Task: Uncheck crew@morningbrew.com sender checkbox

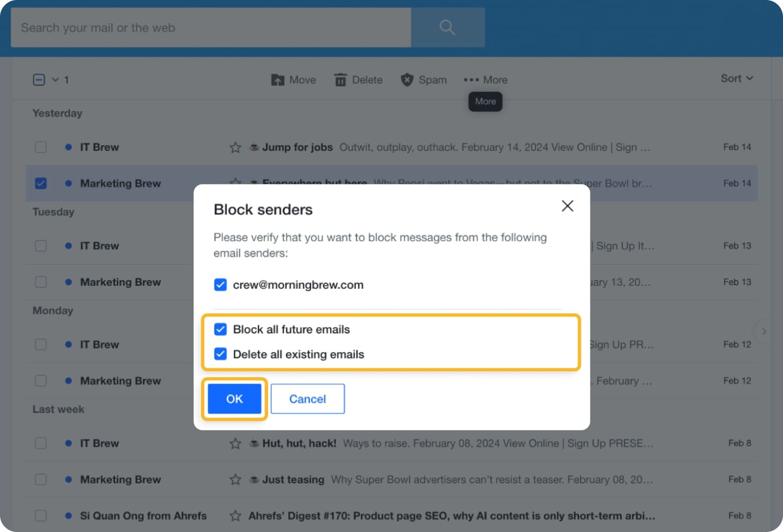Action: (x=220, y=285)
